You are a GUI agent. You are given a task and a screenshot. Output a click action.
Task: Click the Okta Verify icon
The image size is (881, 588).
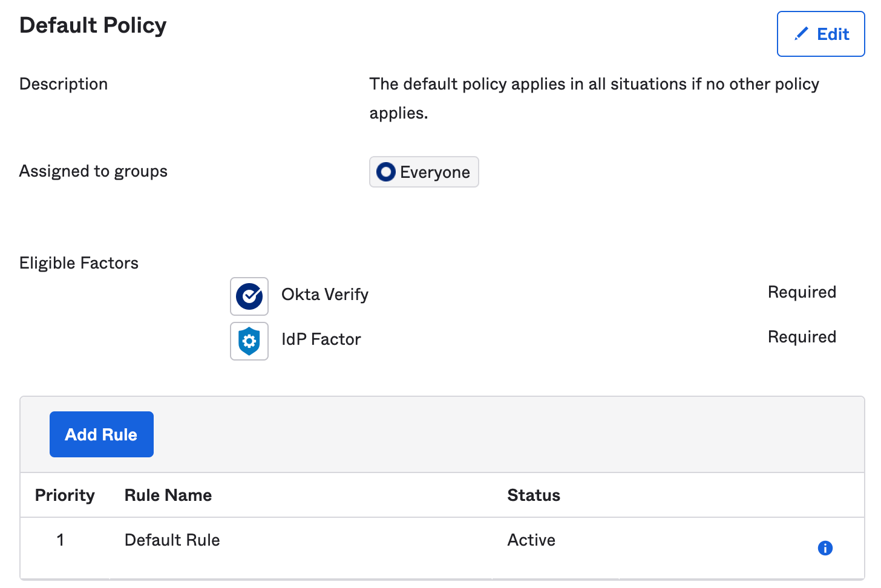click(x=249, y=296)
